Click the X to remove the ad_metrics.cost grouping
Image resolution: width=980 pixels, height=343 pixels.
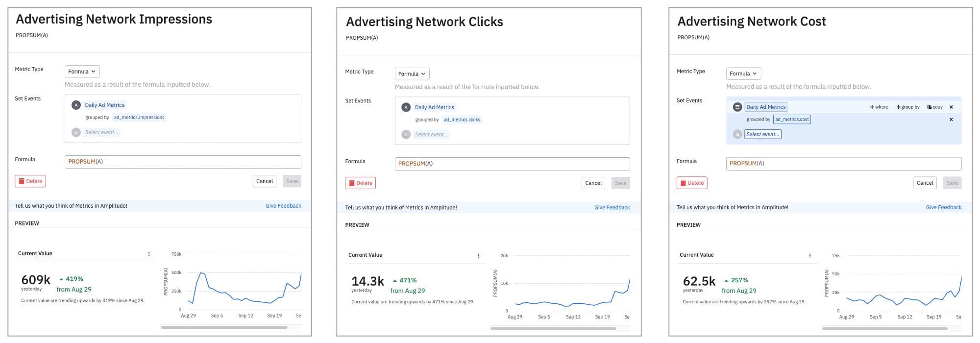(951, 119)
